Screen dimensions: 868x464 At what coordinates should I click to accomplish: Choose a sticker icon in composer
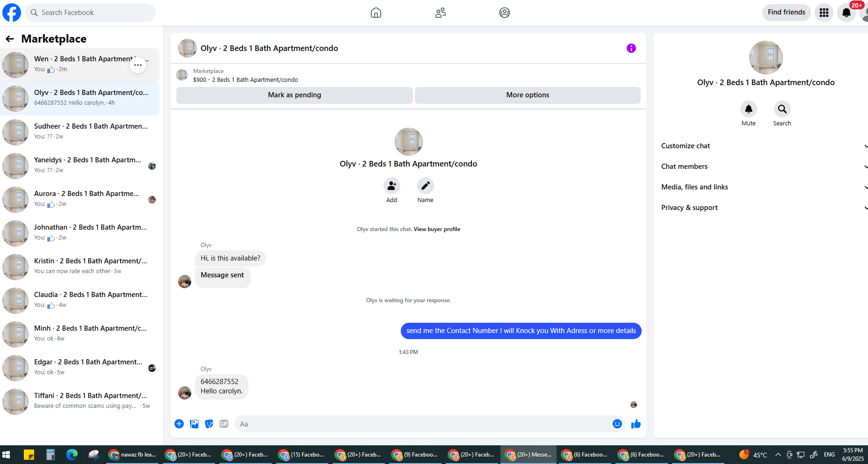coord(209,424)
